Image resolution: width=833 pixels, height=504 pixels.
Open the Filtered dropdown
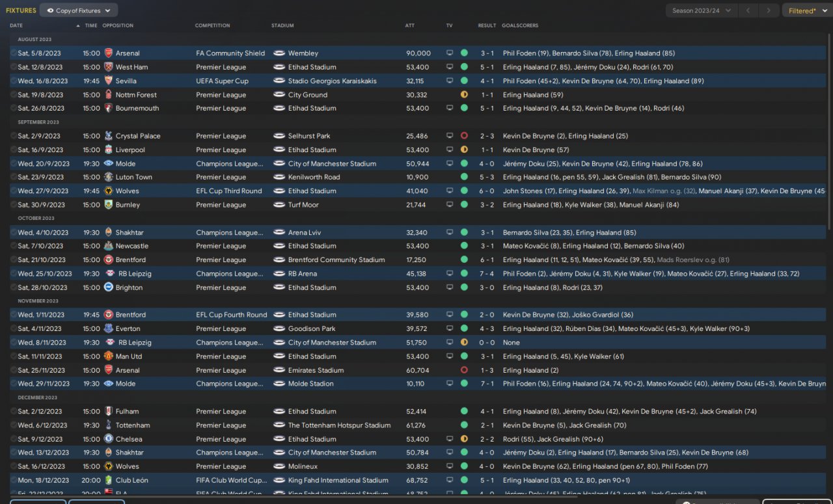807,10
